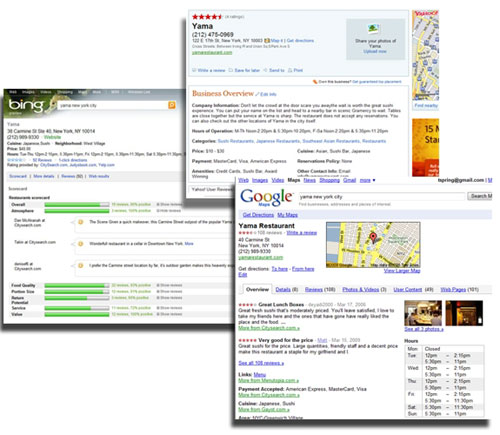
Task: Click the Return Potential score bar
Action: coord(77,298)
